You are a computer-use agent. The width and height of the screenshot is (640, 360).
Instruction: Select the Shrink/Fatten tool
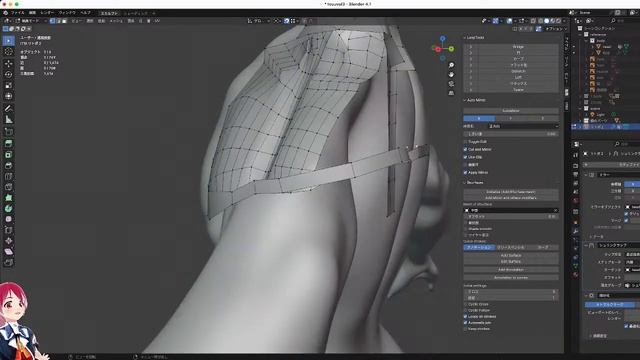click(9, 241)
